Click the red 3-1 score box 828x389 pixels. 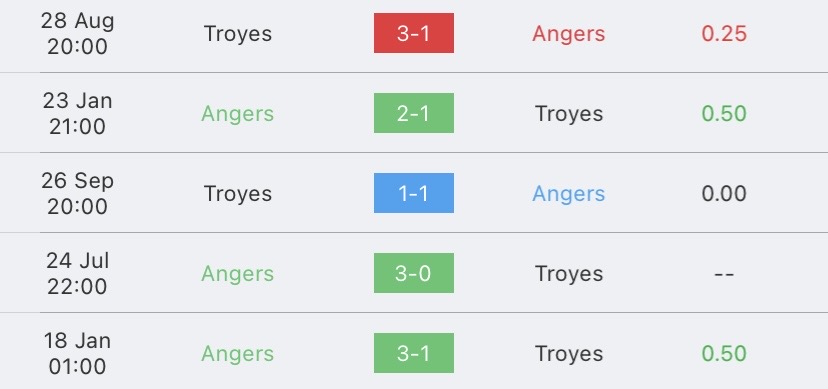click(413, 33)
